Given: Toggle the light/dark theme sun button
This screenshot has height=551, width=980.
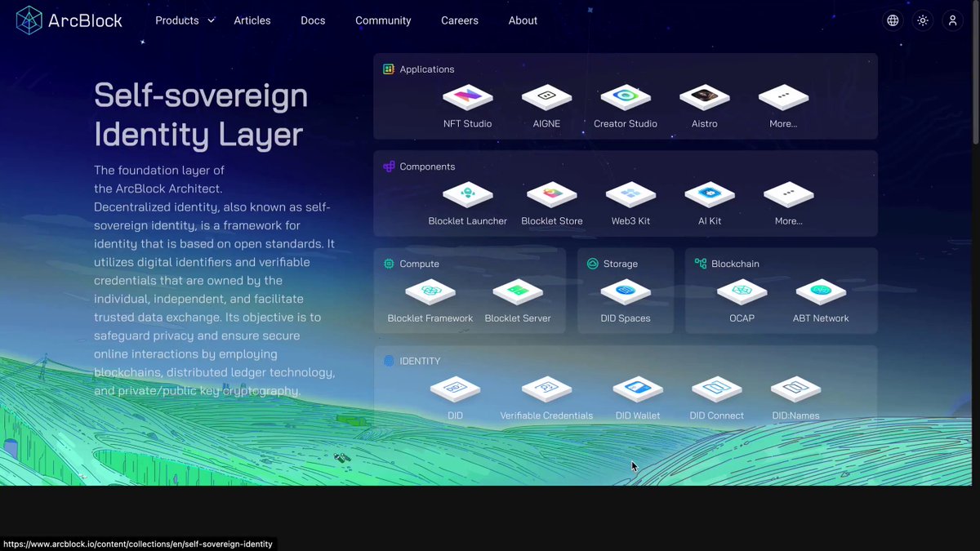Looking at the screenshot, I should coord(923,20).
